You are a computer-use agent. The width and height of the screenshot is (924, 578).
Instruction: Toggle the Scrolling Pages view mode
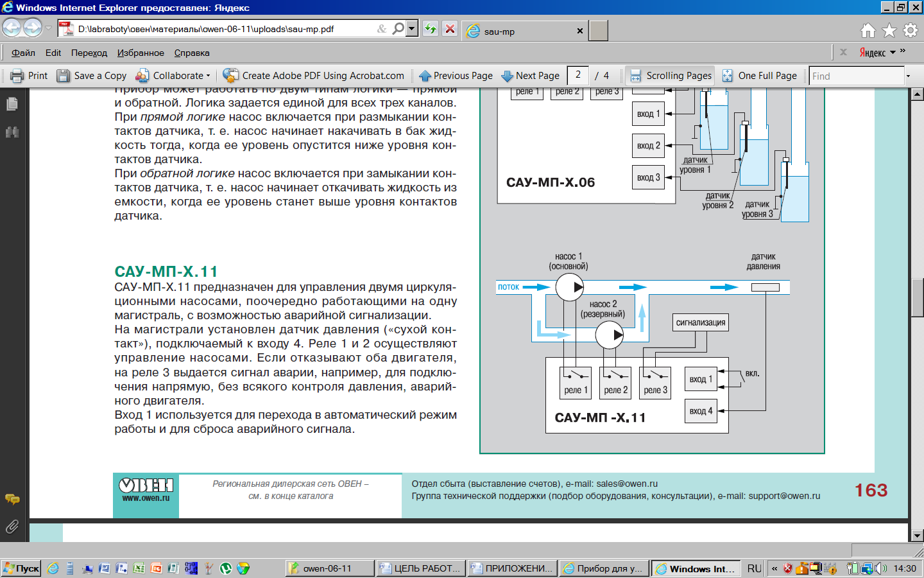671,76
